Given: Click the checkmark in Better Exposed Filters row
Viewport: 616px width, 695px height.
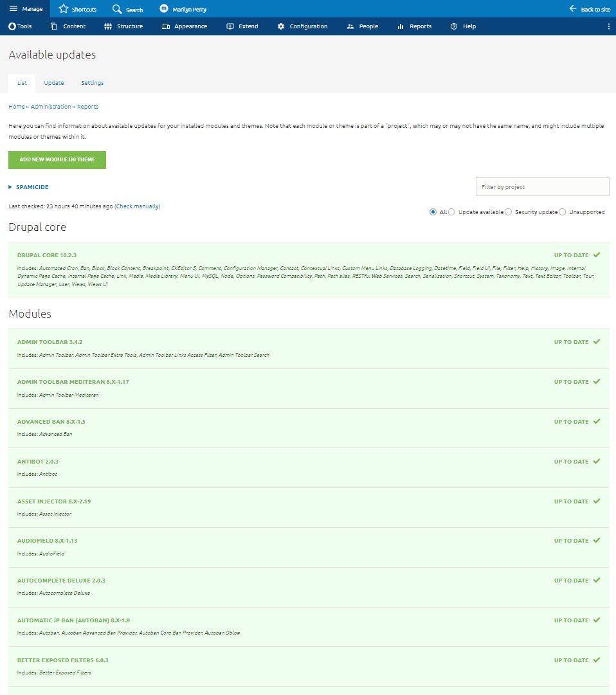Looking at the screenshot, I should (597, 660).
